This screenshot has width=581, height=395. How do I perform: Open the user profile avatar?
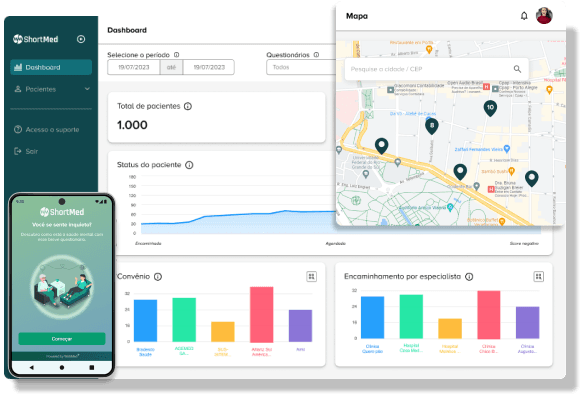(544, 16)
